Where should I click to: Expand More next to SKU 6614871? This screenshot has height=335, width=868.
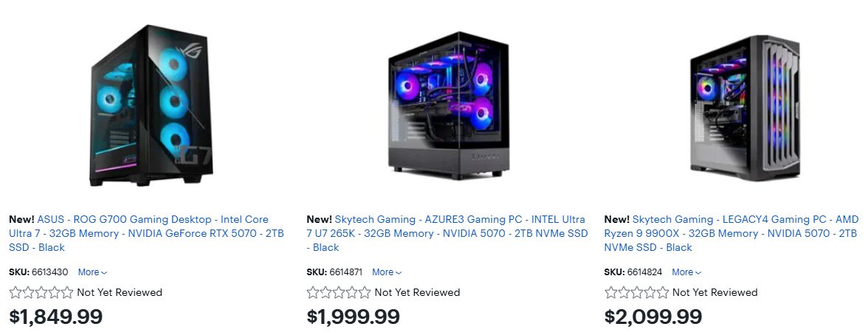pos(387,272)
